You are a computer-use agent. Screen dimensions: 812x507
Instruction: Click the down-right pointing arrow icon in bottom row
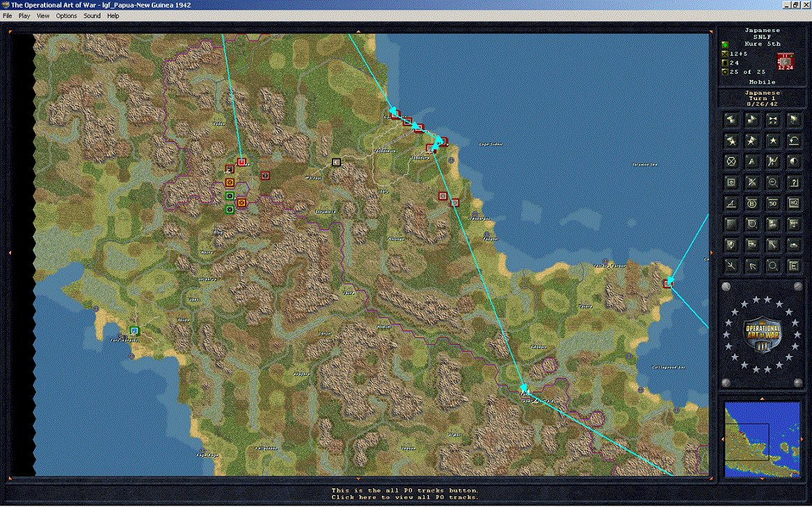coord(731,266)
